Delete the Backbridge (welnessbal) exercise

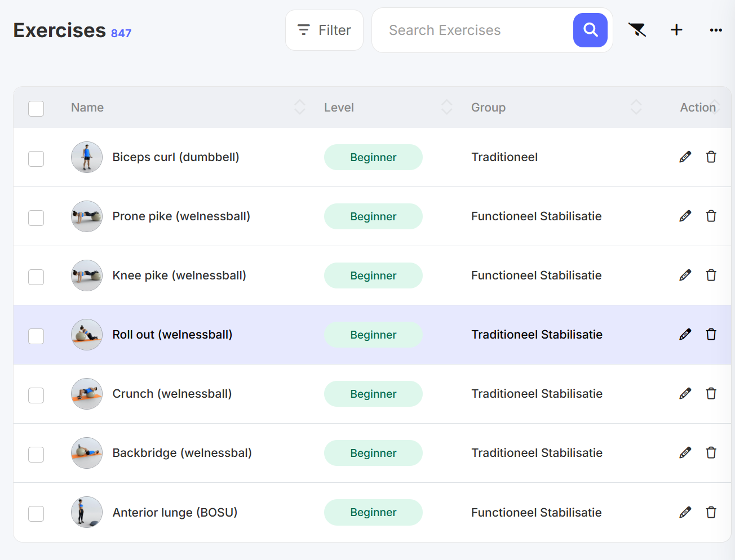click(x=711, y=453)
